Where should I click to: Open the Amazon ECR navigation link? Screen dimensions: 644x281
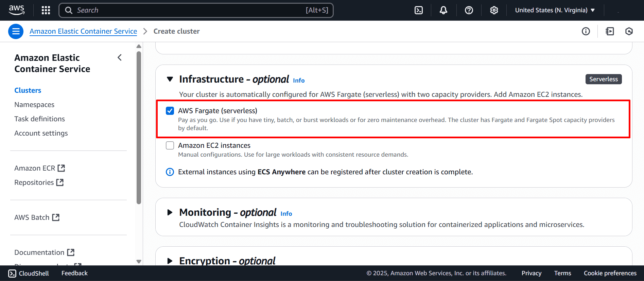(x=35, y=168)
